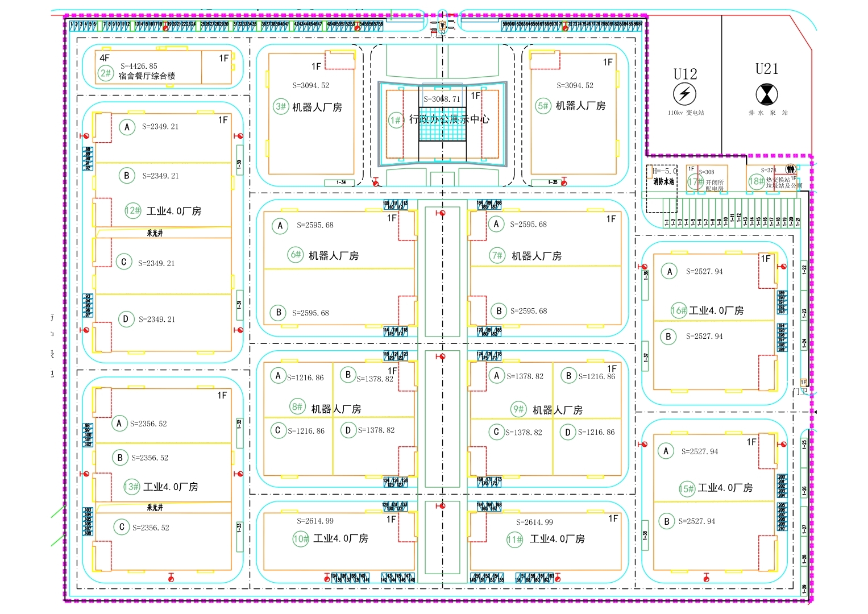Click circled A marker in building 6#

pos(280,225)
